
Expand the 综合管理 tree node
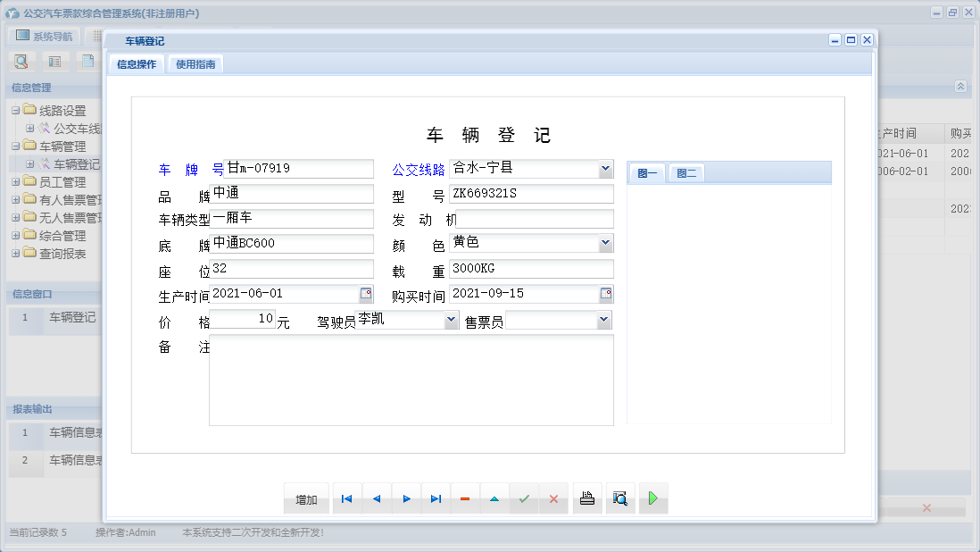[x=16, y=236]
